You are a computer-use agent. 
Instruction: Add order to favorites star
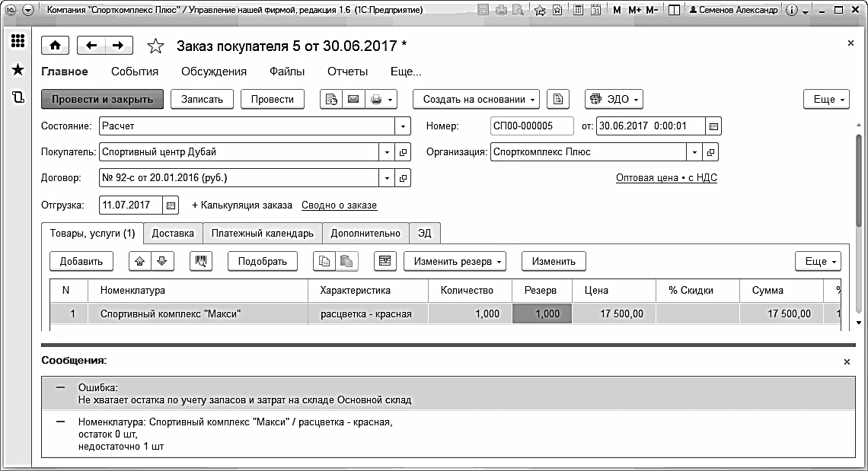155,46
